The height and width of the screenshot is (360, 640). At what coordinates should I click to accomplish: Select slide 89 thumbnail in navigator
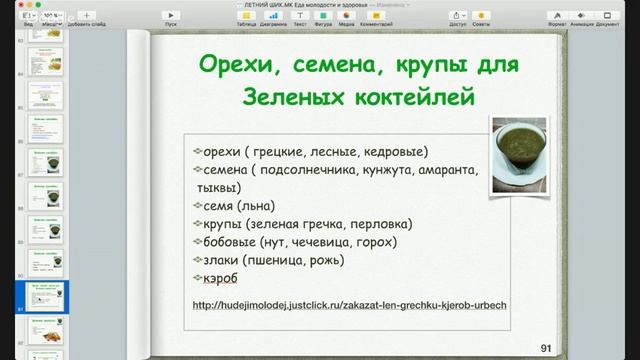point(46,230)
